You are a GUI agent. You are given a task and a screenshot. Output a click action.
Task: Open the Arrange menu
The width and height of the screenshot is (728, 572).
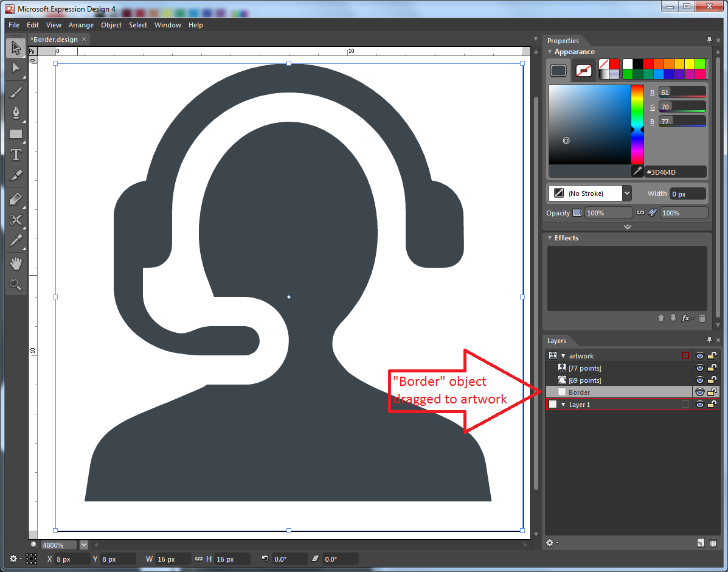[x=81, y=25]
